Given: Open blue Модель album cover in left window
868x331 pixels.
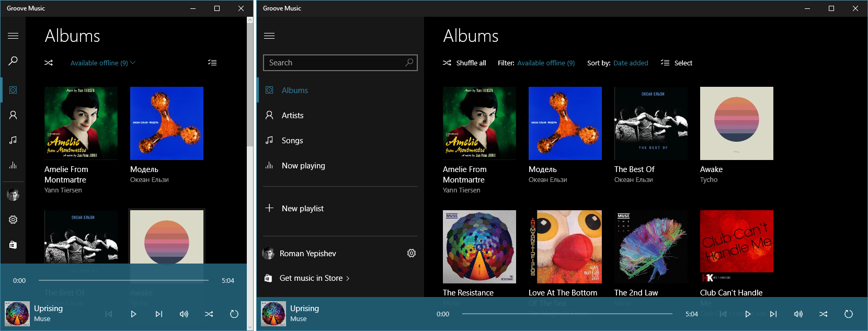Looking at the screenshot, I should click(x=167, y=123).
